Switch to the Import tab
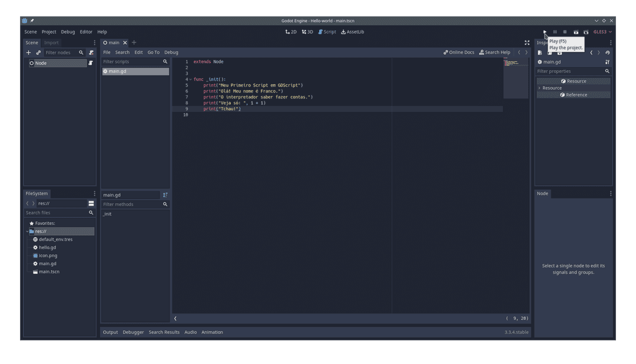The height and width of the screenshot is (364, 636). [51, 42]
